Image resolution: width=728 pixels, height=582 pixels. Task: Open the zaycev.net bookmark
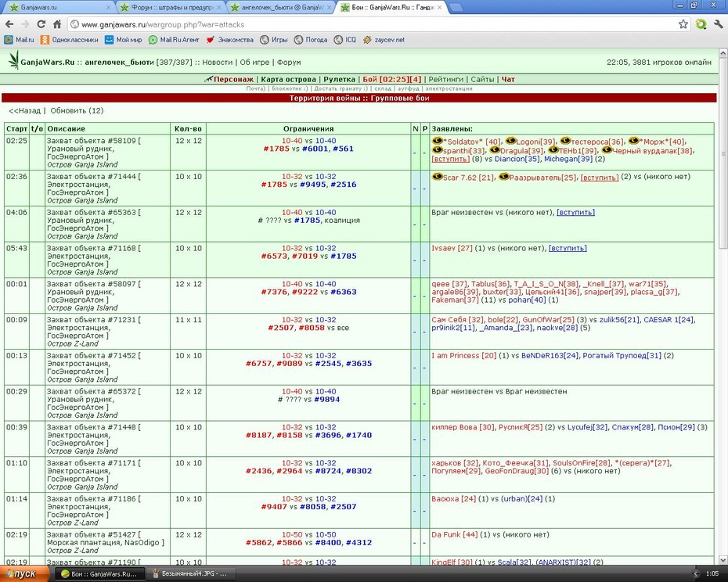click(384, 40)
